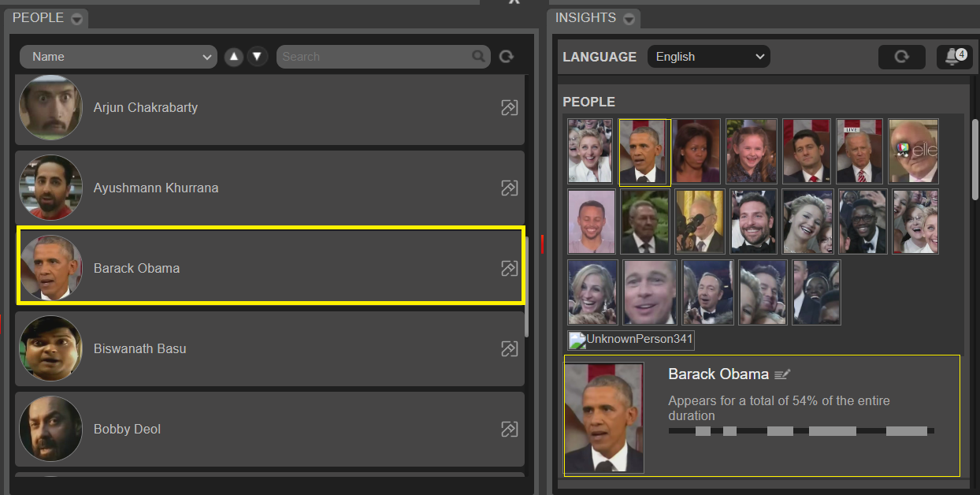Screen dimensions: 980x495
Task: Open edit icon in Barack Obama list row
Action: (x=510, y=269)
